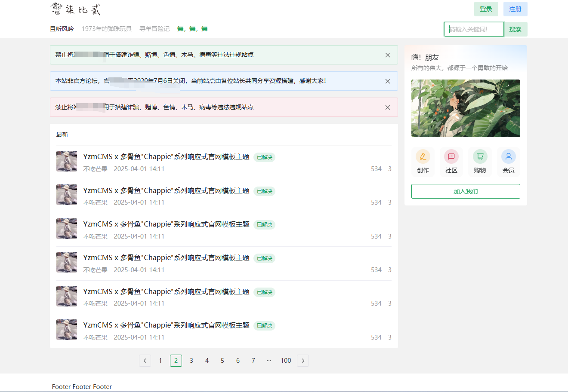This screenshot has width=568, height=392.
Task: Close the green warning alert banner
Action: 387,55
